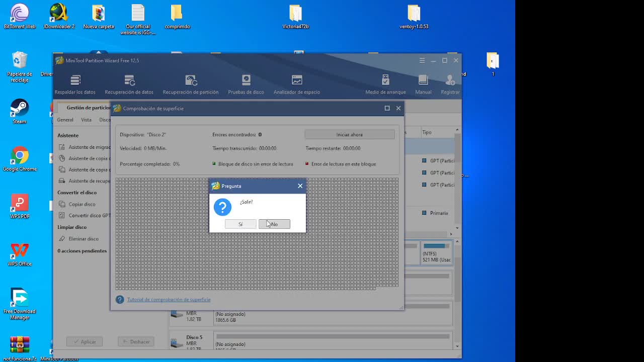644x362 pixels.
Task: Select Convertir disco GPT sidebar item
Action: pos(85,216)
